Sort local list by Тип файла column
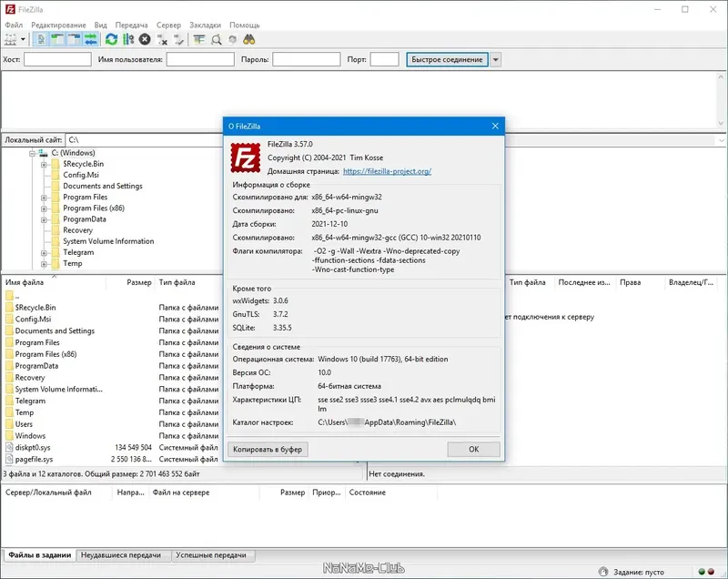Viewport: 728px width, 579px height. coord(189,282)
